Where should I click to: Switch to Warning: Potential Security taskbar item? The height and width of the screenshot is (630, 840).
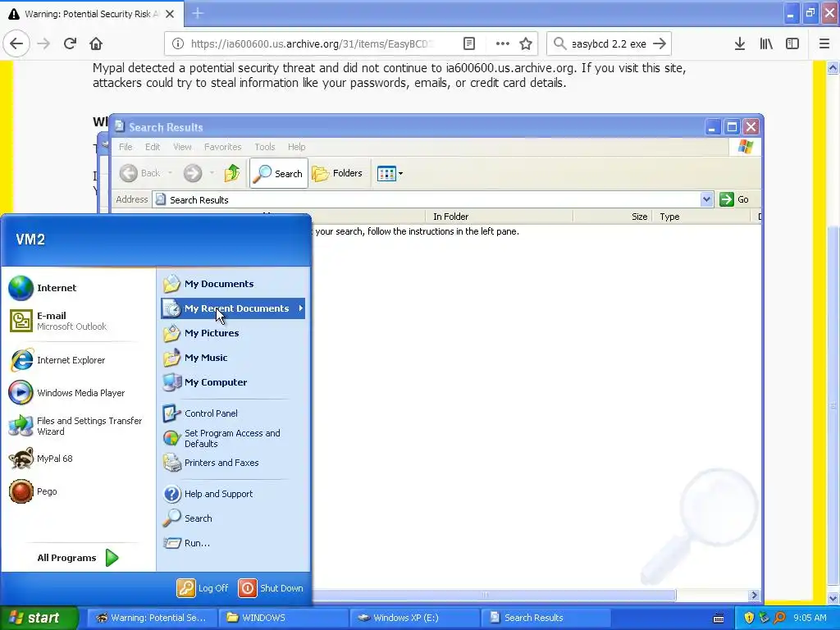pyautogui.click(x=152, y=618)
